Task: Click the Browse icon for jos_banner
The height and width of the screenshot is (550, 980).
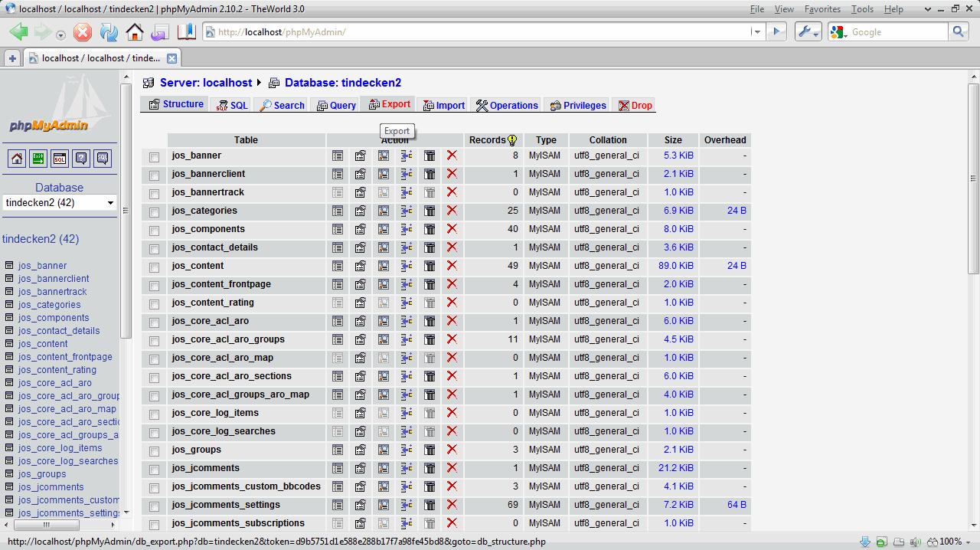Action: (x=338, y=156)
